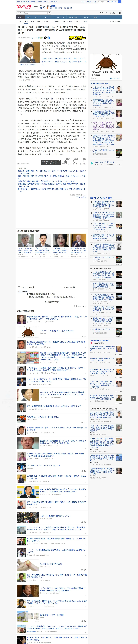Open マイページ link

pos(103,13)
